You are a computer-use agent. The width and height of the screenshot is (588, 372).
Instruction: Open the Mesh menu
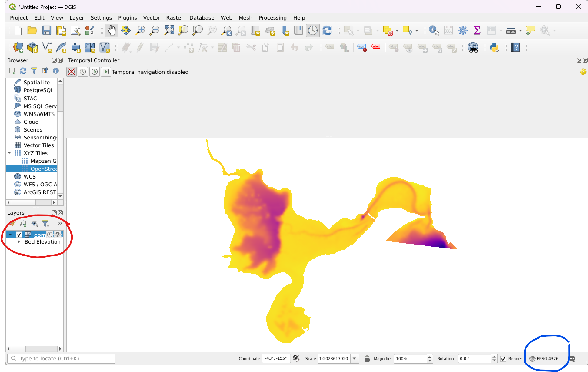[245, 18]
